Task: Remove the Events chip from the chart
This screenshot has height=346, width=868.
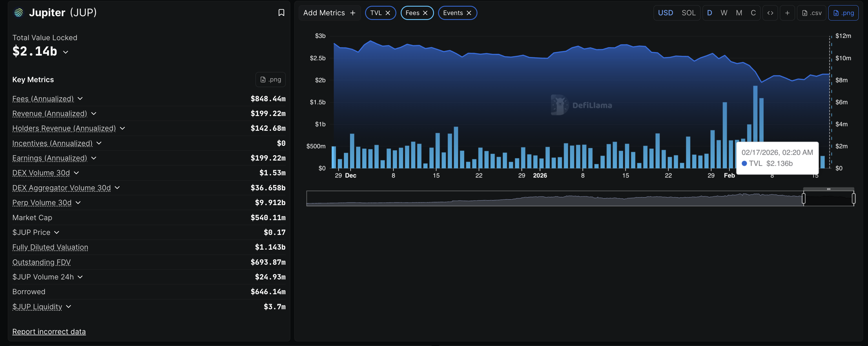Action: [469, 13]
